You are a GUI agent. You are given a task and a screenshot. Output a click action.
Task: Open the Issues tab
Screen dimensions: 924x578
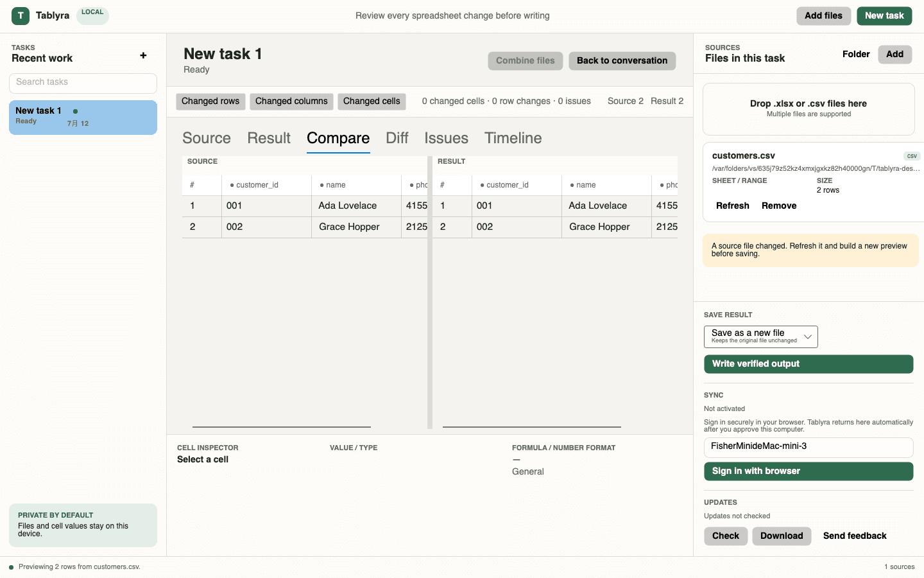coord(446,138)
